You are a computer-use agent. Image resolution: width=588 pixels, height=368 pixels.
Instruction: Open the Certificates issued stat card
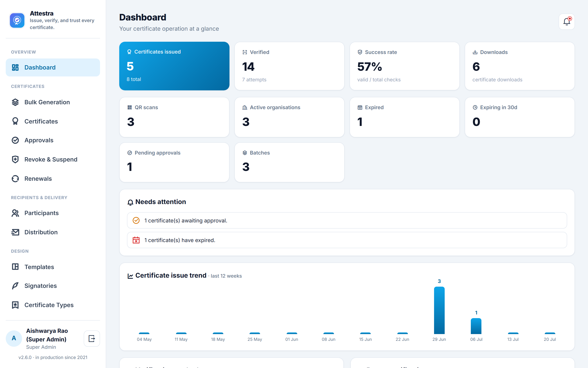point(174,66)
